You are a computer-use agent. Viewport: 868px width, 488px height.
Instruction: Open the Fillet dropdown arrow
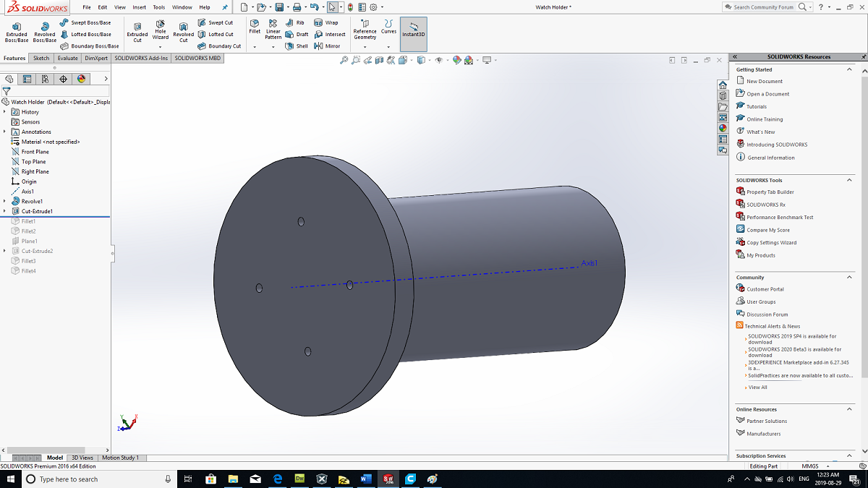[255, 47]
